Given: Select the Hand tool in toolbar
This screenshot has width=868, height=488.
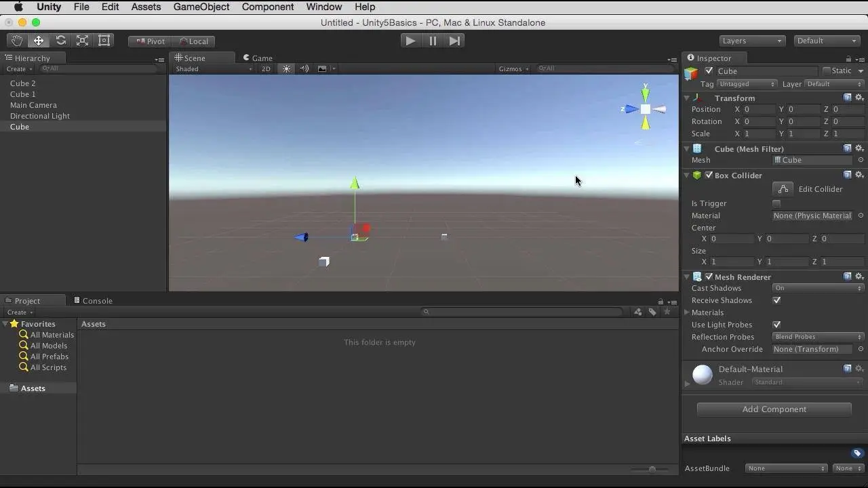Looking at the screenshot, I should coord(17,41).
